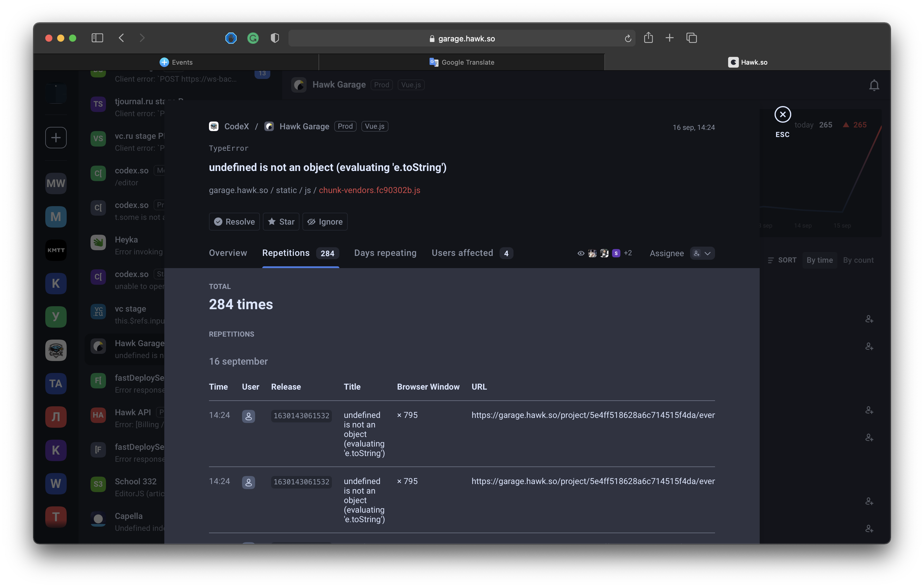Open the M workspace icon
Screen dimensions: 924x588
pos(56,217)
